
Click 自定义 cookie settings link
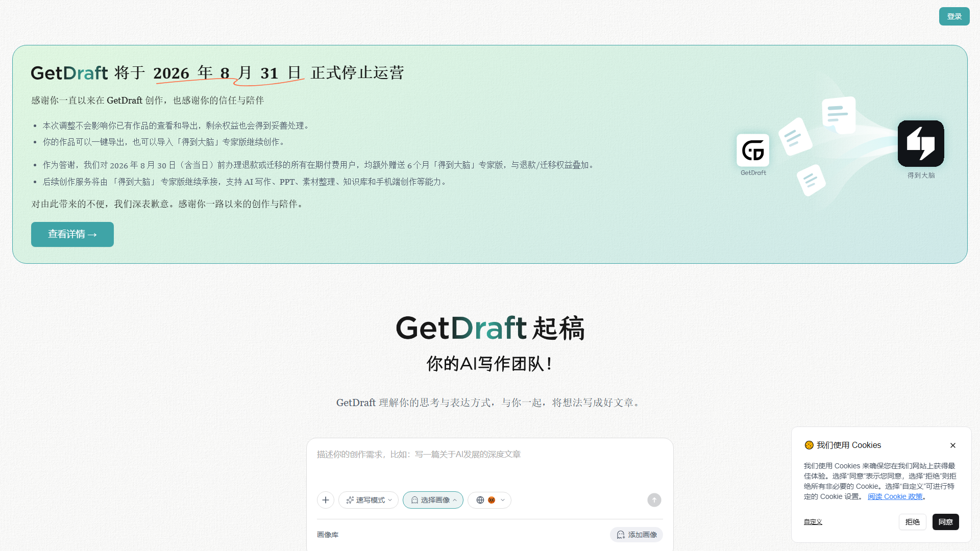(x=813, y=522)
